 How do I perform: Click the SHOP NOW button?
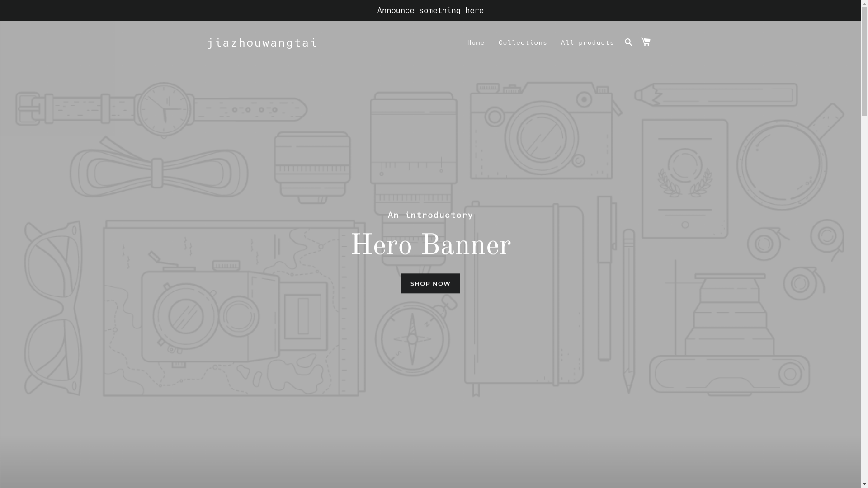pyautogui.click(x=430, y=283)
